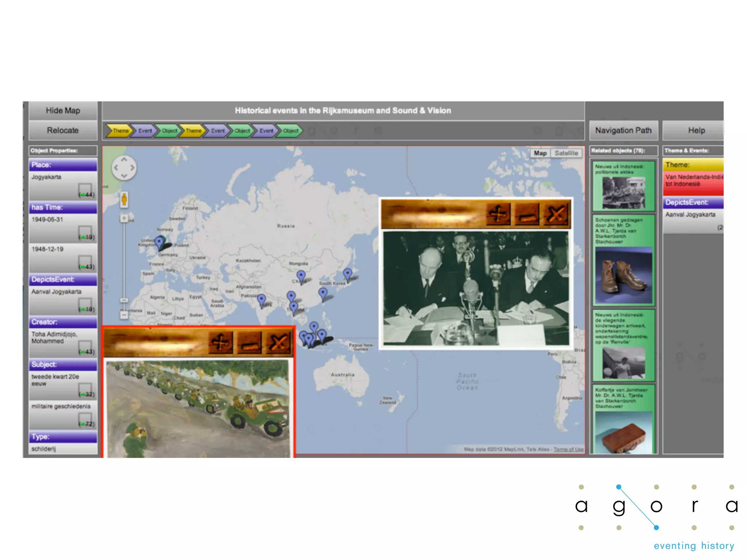Click the map marker over Japan
This screenshot has width=747, height=560.
point(348,274)
